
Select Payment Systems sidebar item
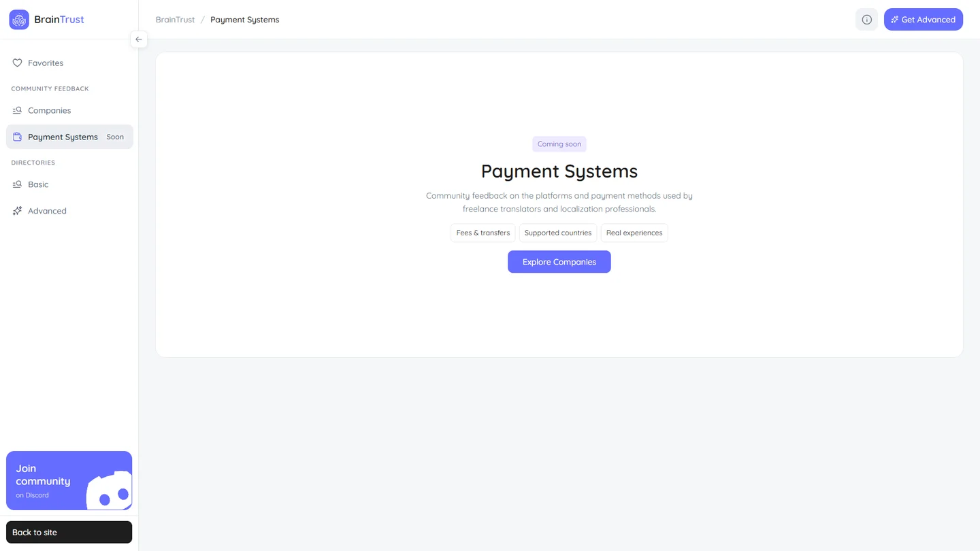(x=69, y=137)
